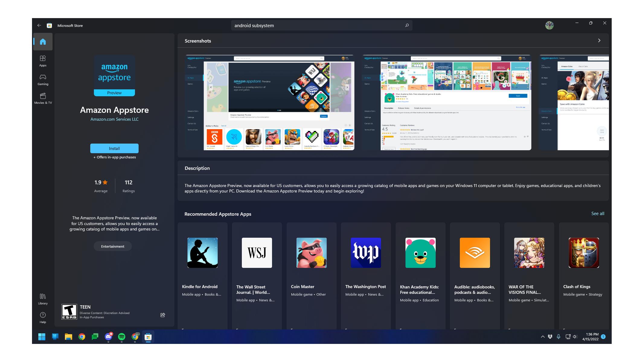Click See all for recommended apps
The height and width of the screenshot is (362, 644).
(x=598, y=214)
